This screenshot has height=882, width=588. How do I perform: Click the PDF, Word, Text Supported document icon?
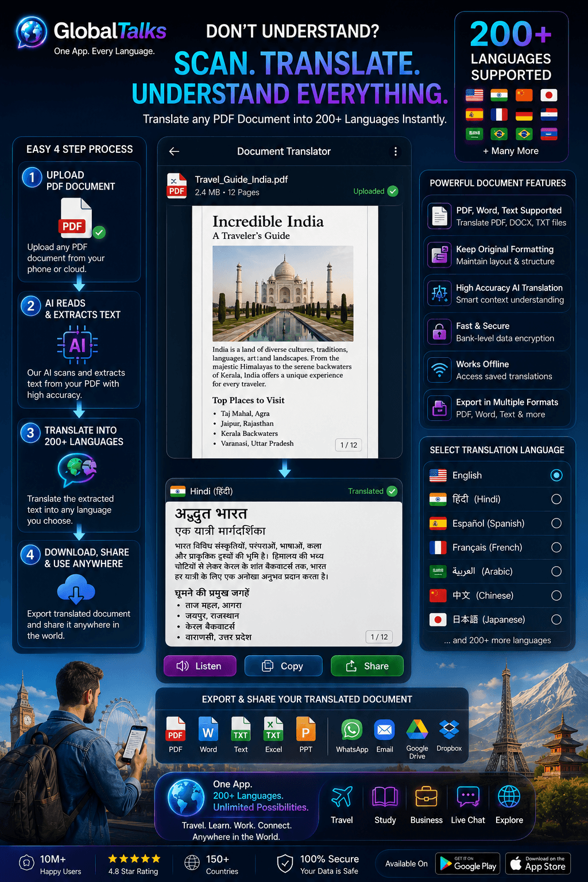440,216
